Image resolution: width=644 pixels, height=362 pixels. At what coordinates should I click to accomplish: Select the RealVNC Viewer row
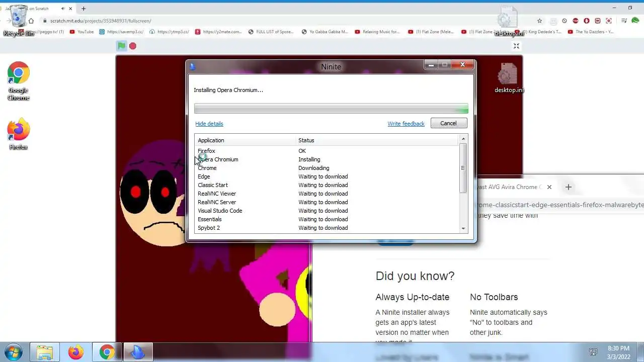(327, 194)
